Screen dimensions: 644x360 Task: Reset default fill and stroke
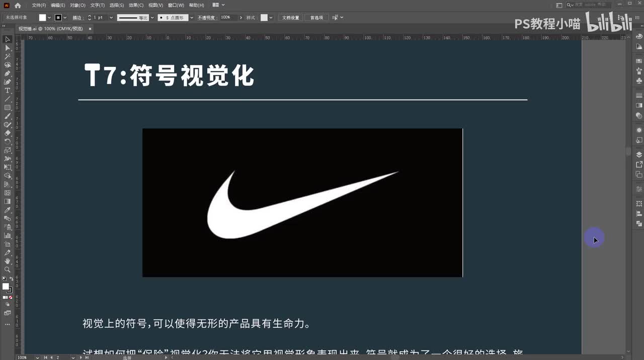pyautogui.click(x=4, y=279)
